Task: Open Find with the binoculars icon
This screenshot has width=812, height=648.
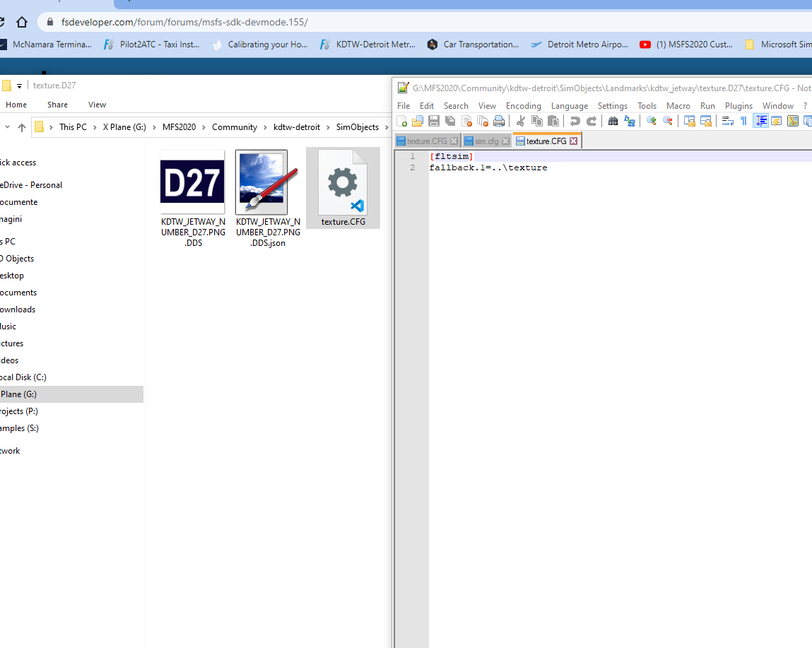Action: tap(613, 121)
